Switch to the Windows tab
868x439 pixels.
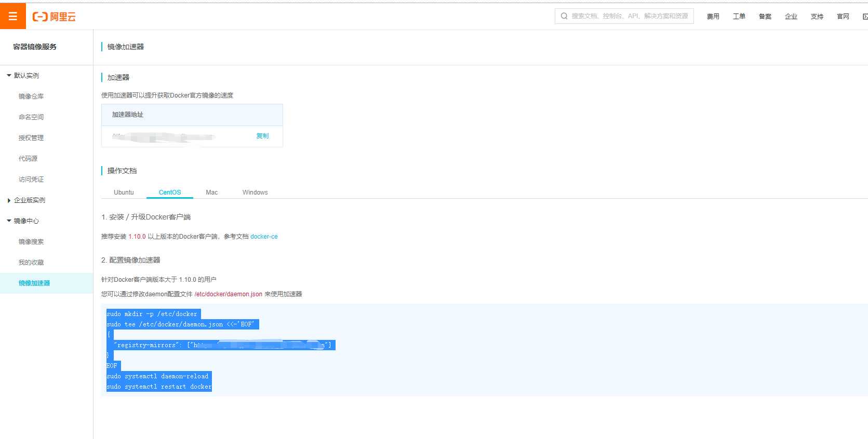pyautogui.click(x=255, y=193)
